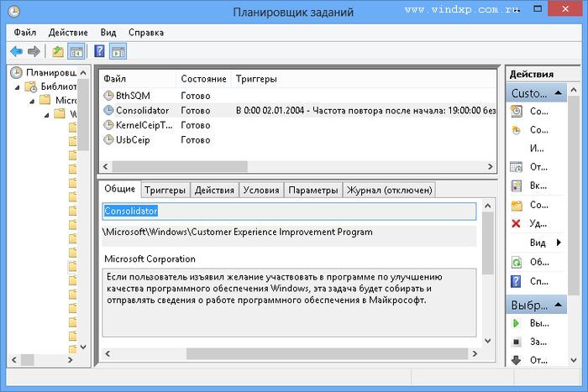Click the 'Об...' refresh action

[530, 263]
